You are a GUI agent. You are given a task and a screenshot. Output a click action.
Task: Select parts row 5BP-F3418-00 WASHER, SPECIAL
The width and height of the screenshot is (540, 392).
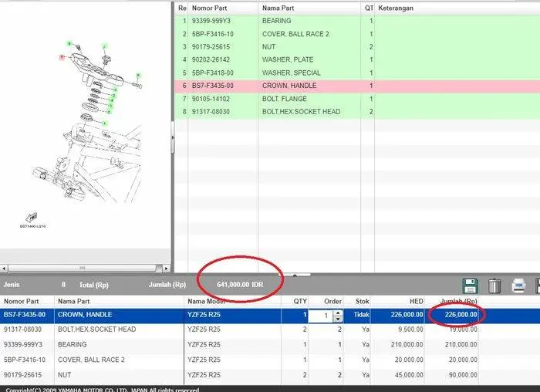coord(357,73)
